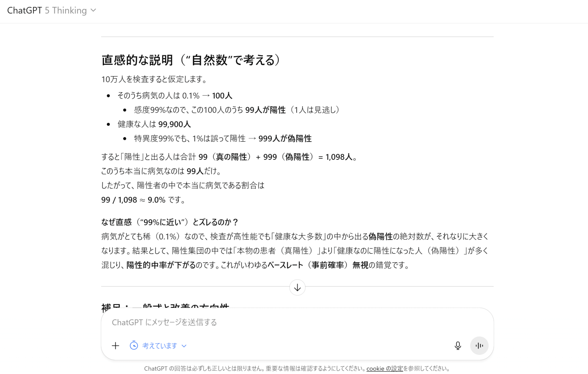Click the なぜ直感 とズレるのか subheading
This screenshot has height=374, width=588.
[169, 222]
